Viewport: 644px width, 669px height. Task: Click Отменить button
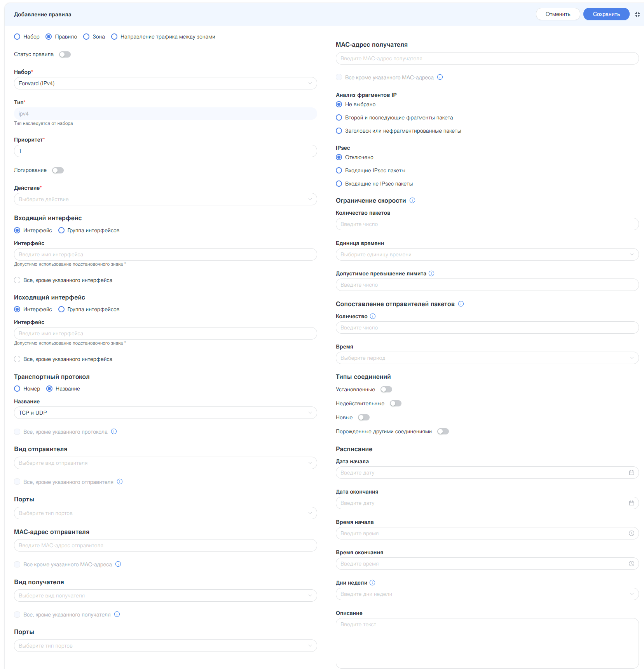point(558,14)
